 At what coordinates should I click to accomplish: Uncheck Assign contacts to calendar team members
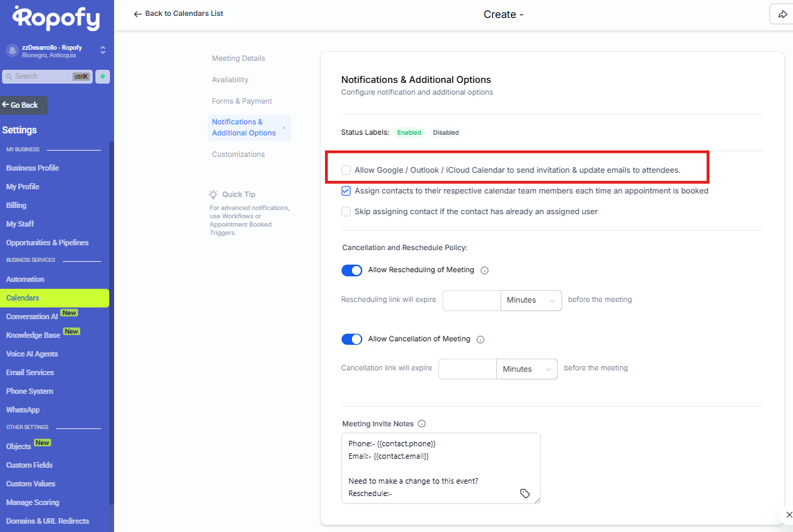[346, 191]
